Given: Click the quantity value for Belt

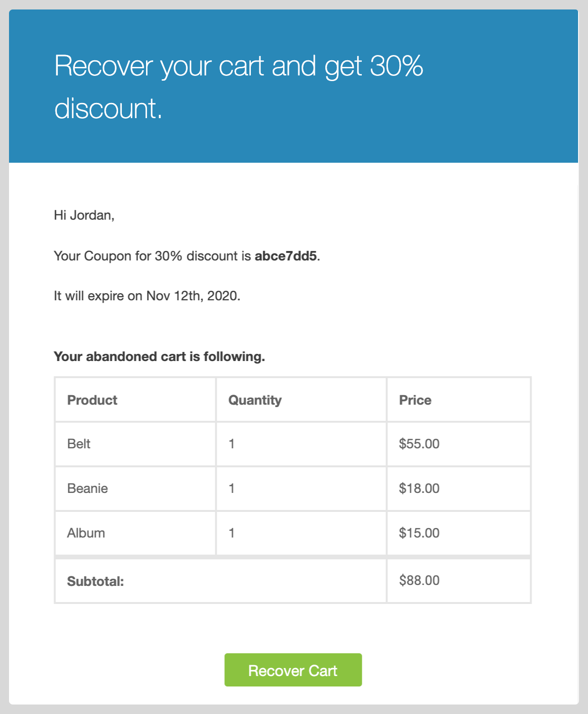Looking at the screenshot, I should 231,444.
